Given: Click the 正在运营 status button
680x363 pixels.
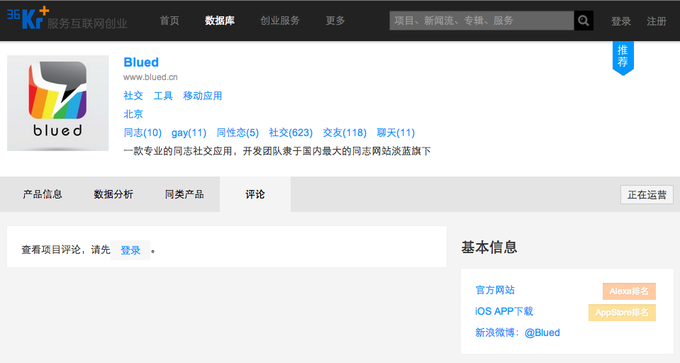Looking at the screenshot, I should pyautogui.click(x=647, y=195).
